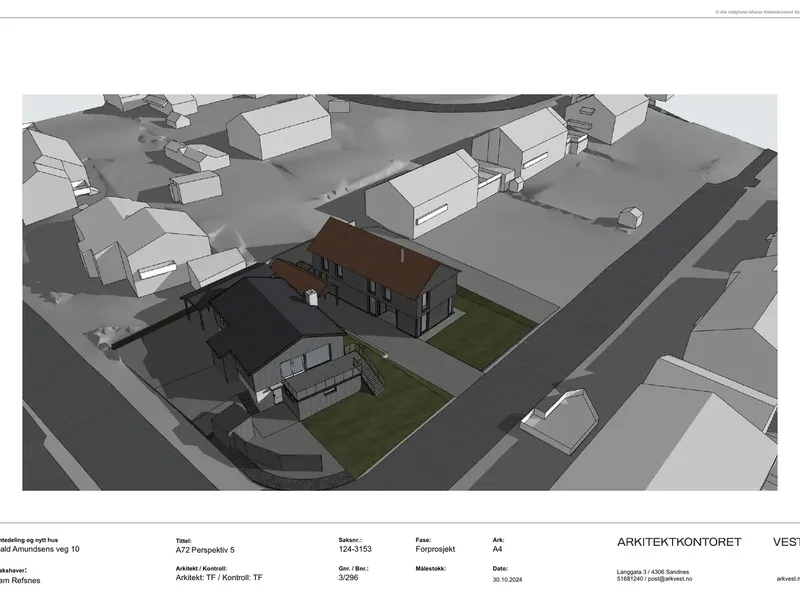The height and width of the screenshot is (600, 800).
Task: Click the 'Målestokk:' label
Action: pos(431,568)
